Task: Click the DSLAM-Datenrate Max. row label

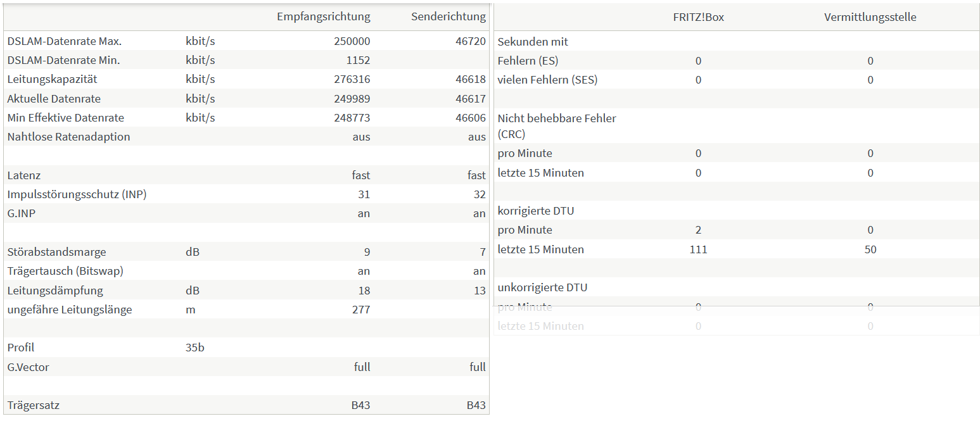Action: (x=65, y=41)
